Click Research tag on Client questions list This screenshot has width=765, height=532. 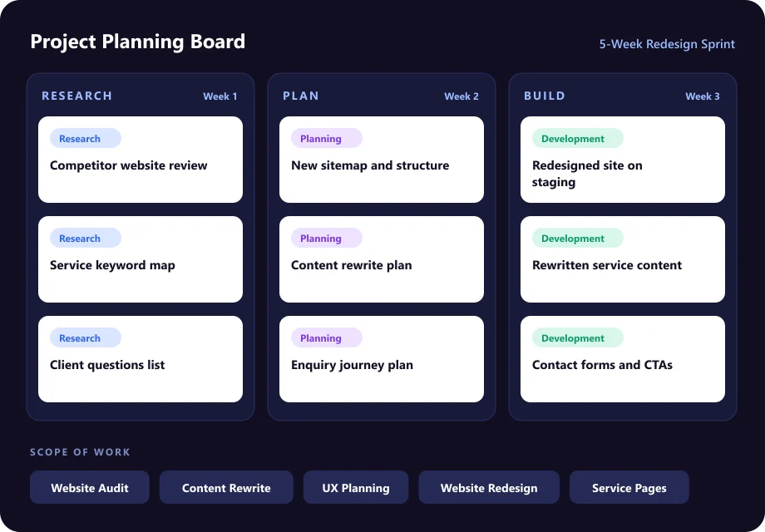(x=86, y=337)
